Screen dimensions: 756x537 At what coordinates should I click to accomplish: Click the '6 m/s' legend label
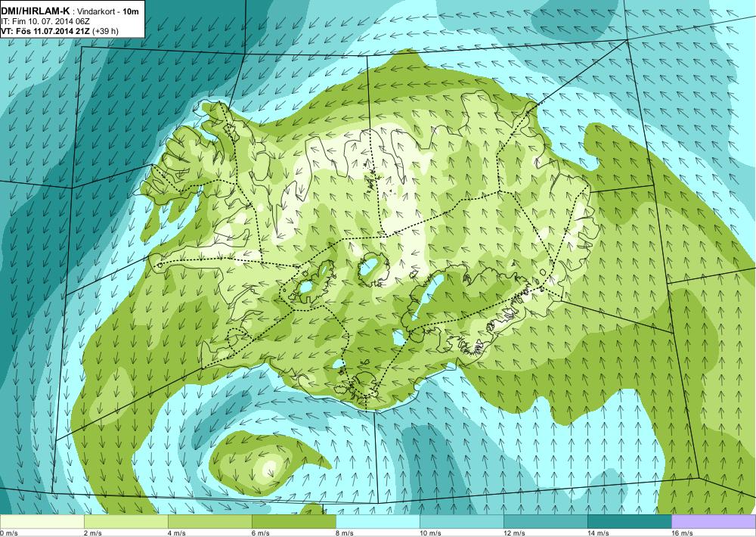(261, 533)
